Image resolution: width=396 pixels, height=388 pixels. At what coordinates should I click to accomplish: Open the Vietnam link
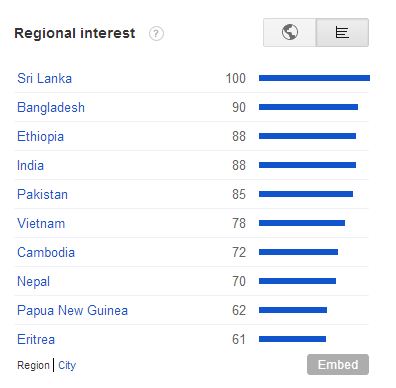(x=41, y=223)
